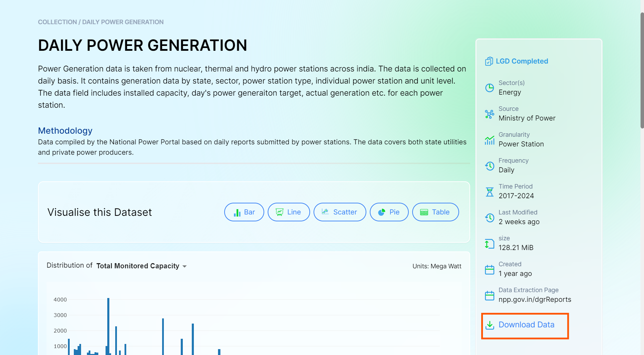Select the Pie chart option

point(389,212)
